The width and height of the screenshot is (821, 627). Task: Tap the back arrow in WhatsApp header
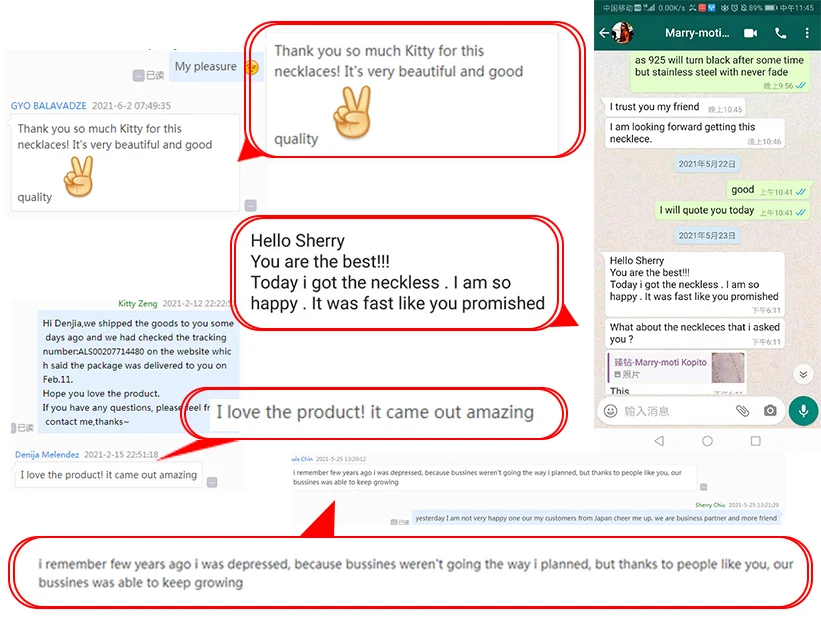[604, 33]
